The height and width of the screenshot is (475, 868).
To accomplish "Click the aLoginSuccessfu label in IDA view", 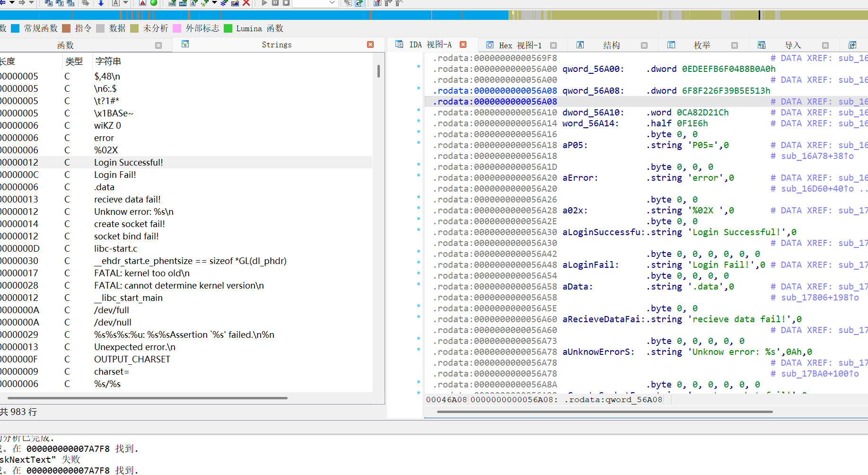I will coord(603,232).
